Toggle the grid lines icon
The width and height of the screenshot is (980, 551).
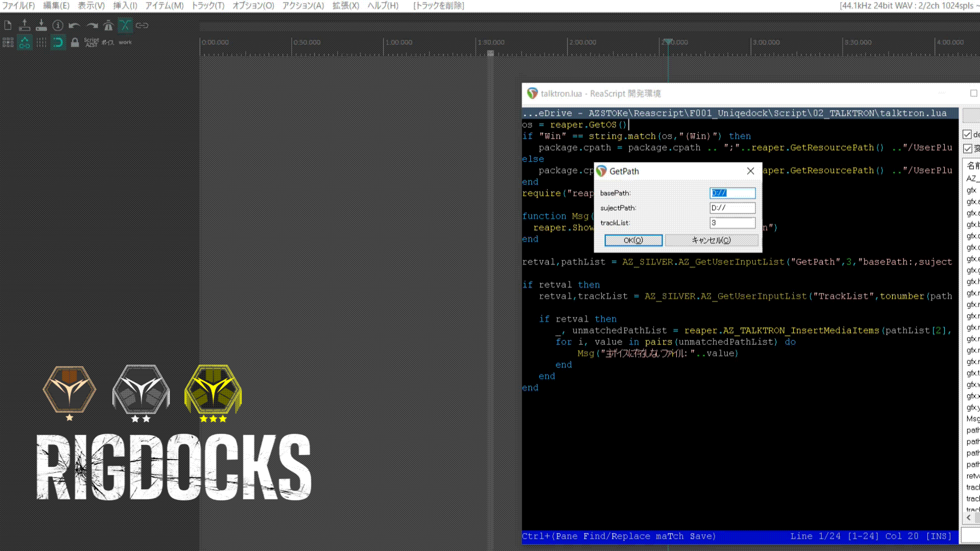(x=41, y=42)
